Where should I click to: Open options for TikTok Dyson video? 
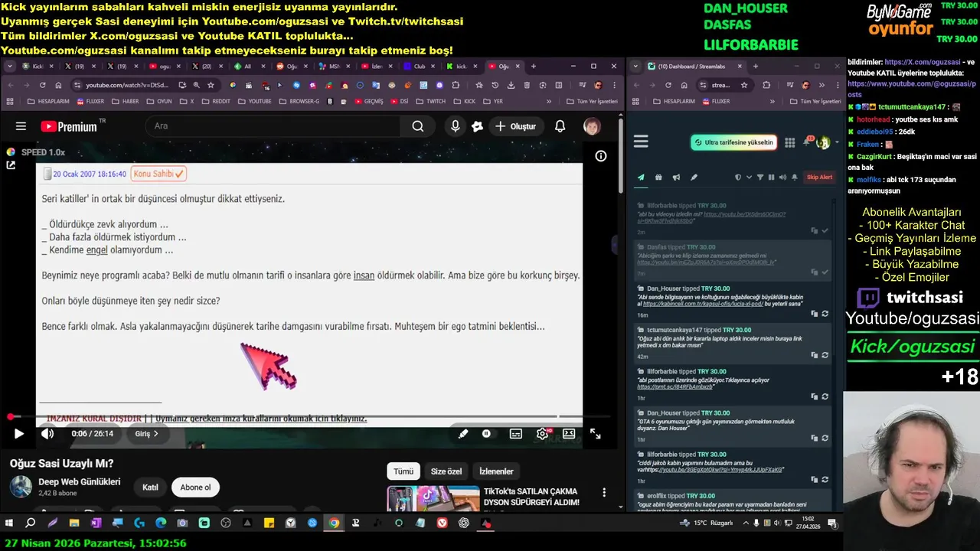604,493
